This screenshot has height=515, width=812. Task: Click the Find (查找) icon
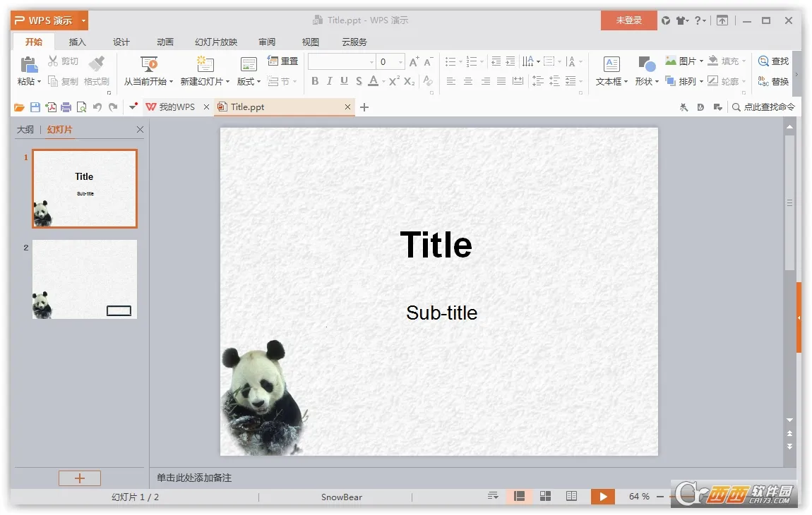(x=763, y=61)
